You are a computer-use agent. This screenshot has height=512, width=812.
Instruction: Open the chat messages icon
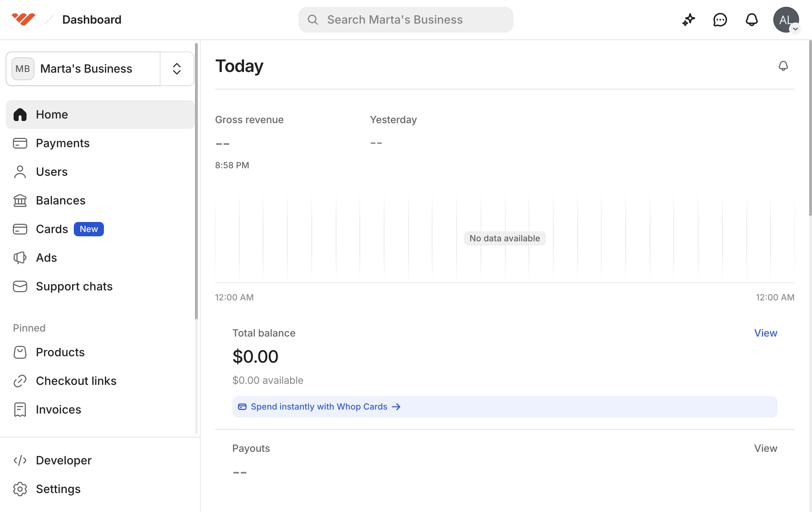tap(720, 20)
